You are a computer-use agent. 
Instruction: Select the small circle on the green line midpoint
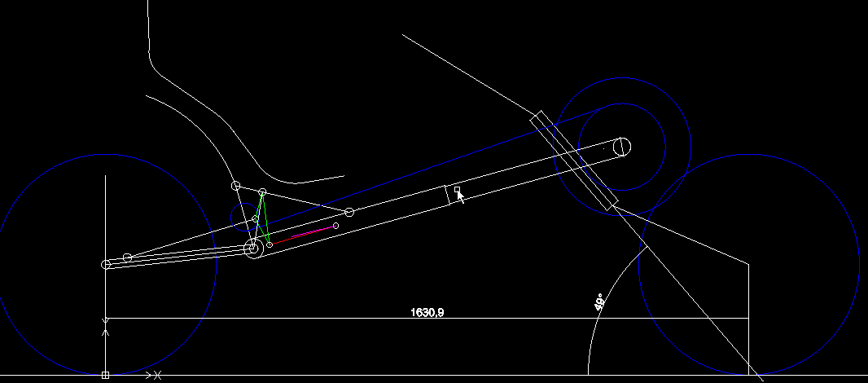(x=255, y=218)
